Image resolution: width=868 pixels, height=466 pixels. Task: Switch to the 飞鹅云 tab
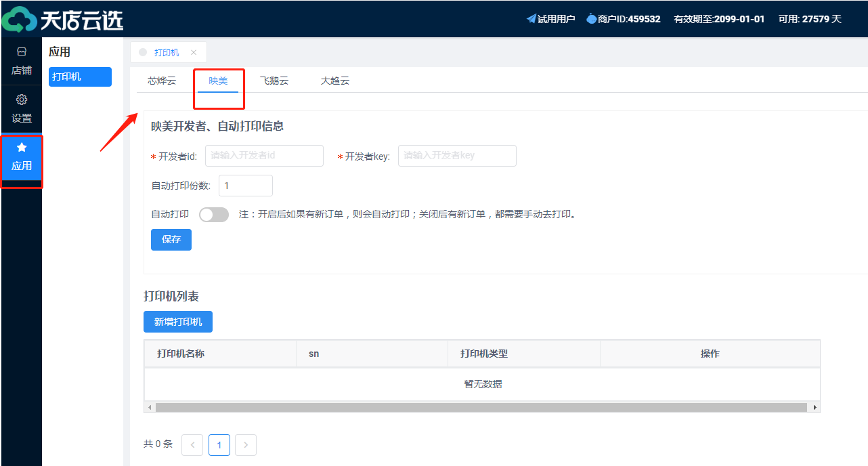coord(274,81)
